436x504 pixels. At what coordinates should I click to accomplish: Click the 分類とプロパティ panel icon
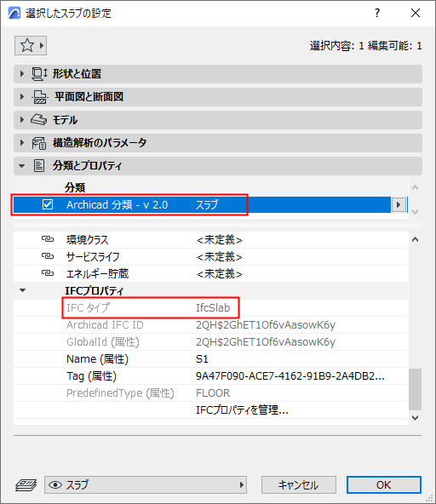coord(39,166)
